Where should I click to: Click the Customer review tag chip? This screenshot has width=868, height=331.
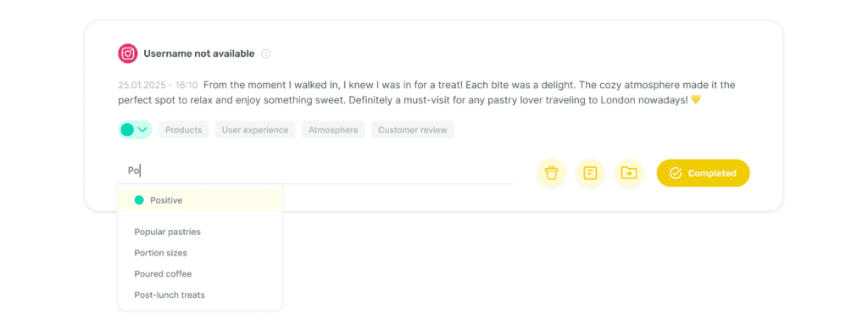[413, 130]
